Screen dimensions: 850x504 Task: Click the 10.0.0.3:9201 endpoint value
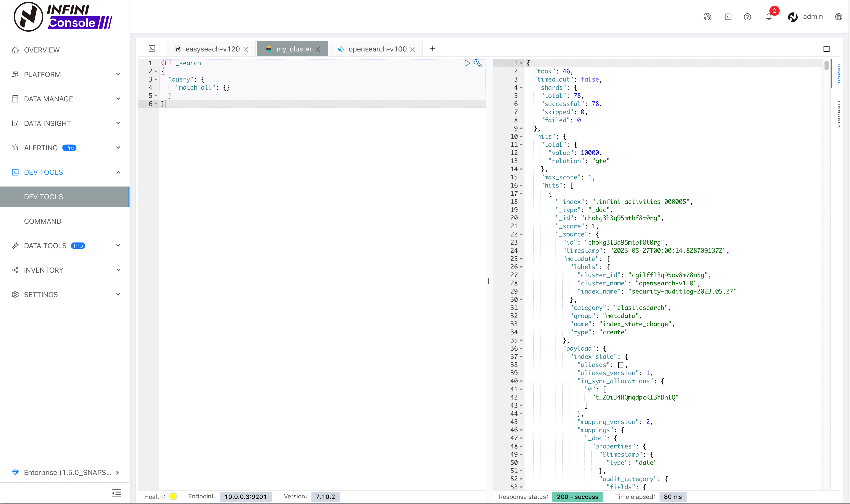click(x=246, y=497)
